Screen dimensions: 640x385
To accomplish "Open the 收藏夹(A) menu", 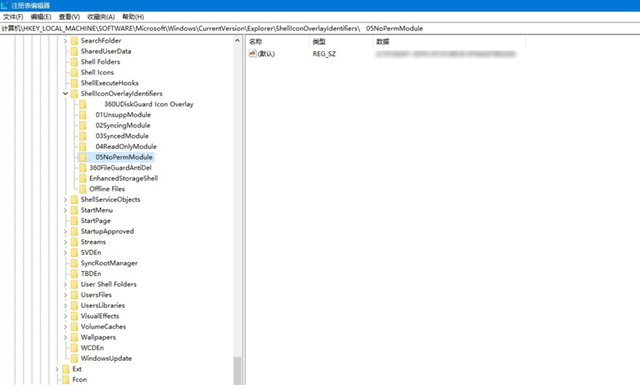I will (x=101, y=17).
